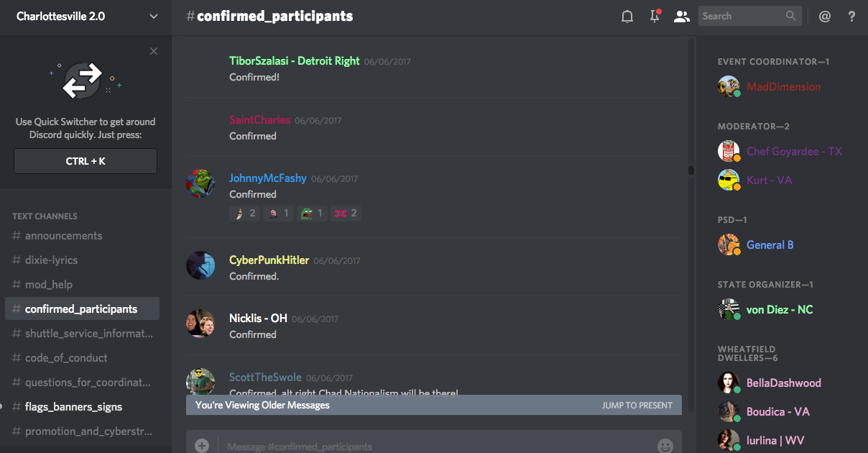Open notification settings bell icon
Viewport: 868px width, 453px height.
coord(627,16)
